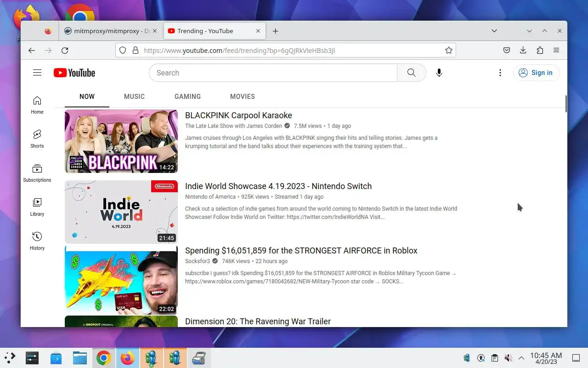
Task: Go to Home in the sidebar
Action: tap(37, 105)
